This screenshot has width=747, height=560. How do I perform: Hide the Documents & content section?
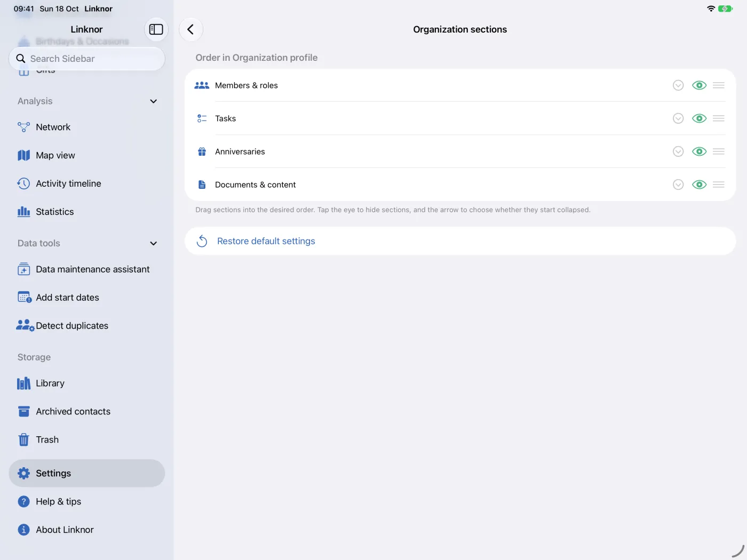[699, 185]
